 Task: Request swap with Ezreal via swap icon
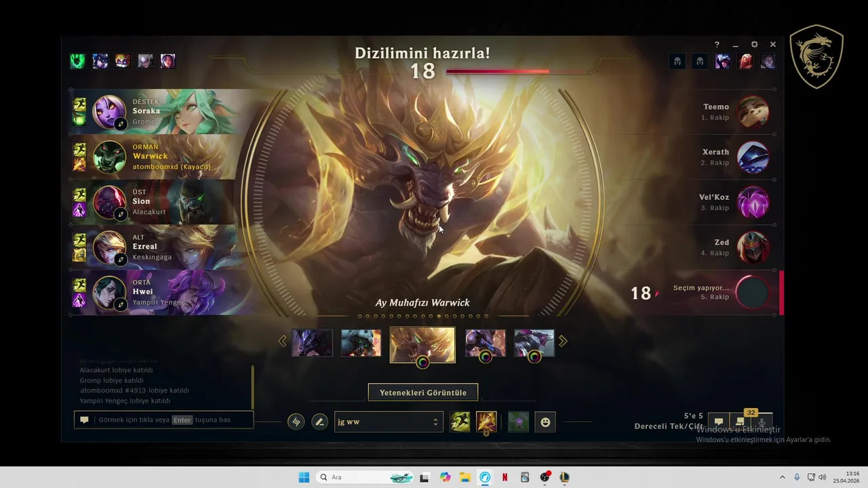tap(121, 260)
